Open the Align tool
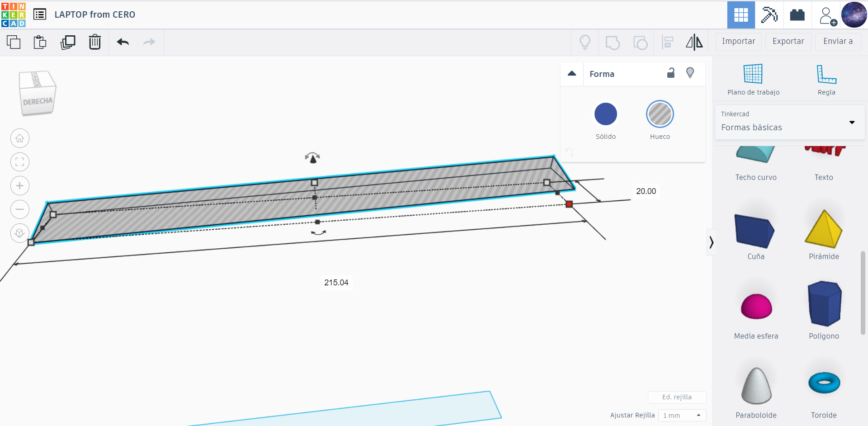868x426 pixels. [x=668, y=43]
